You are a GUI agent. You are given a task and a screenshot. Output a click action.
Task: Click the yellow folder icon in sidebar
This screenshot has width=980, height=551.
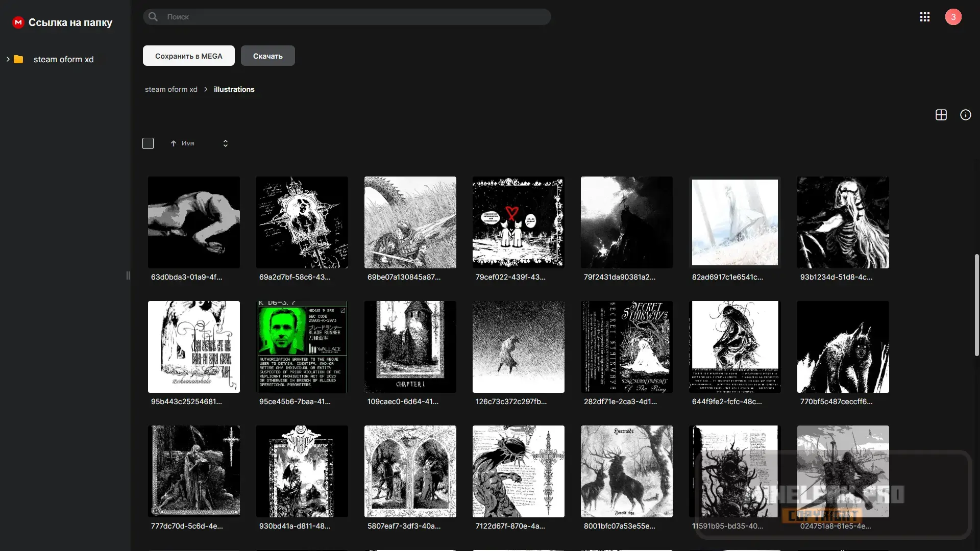click(18, 59)
